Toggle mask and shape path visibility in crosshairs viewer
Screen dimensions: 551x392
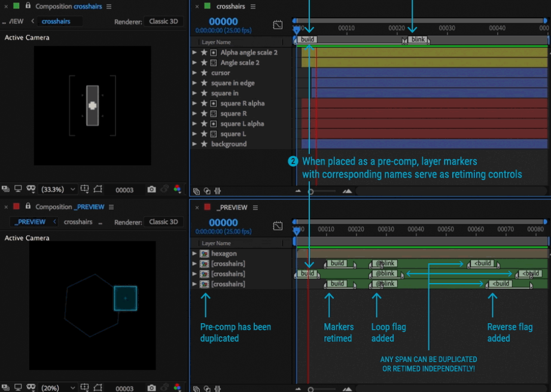[98, 189]
